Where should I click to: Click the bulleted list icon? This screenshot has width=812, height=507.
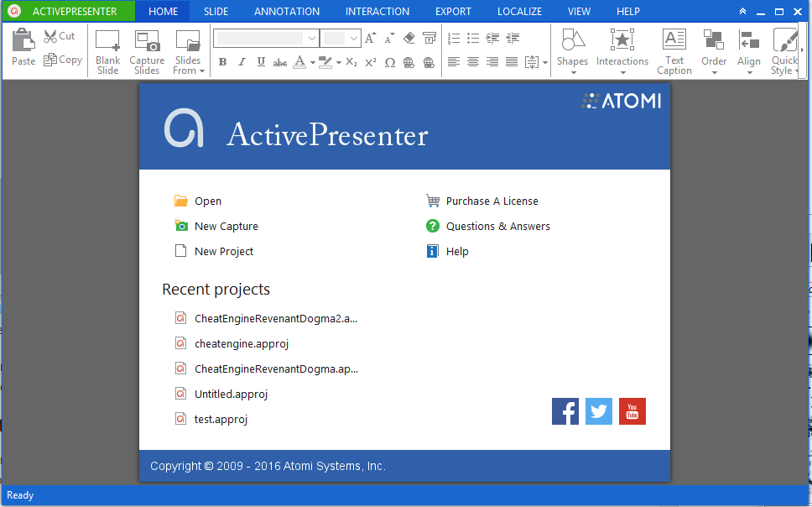pos(473,38)
